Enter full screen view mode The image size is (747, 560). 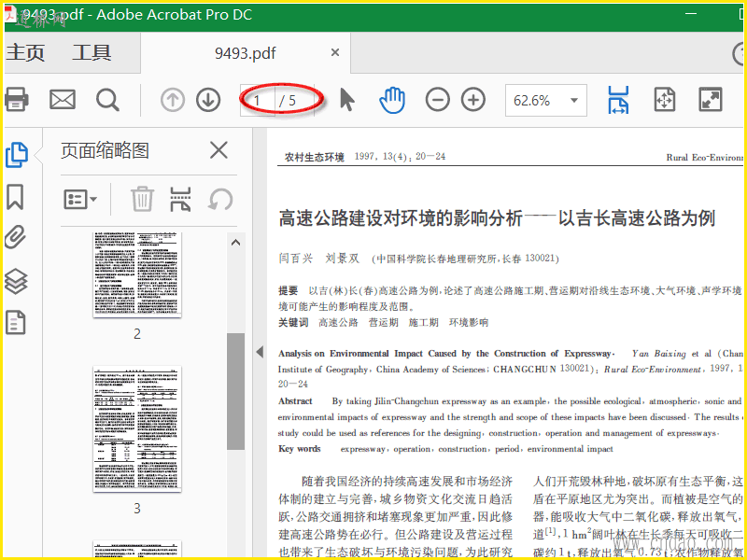click(x=711, y=100)
